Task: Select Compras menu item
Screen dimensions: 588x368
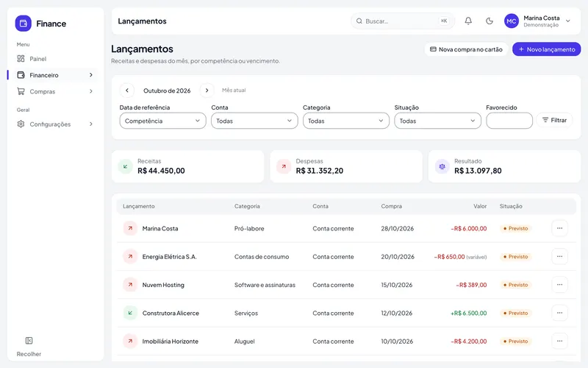Action: [x=55, y=91]
